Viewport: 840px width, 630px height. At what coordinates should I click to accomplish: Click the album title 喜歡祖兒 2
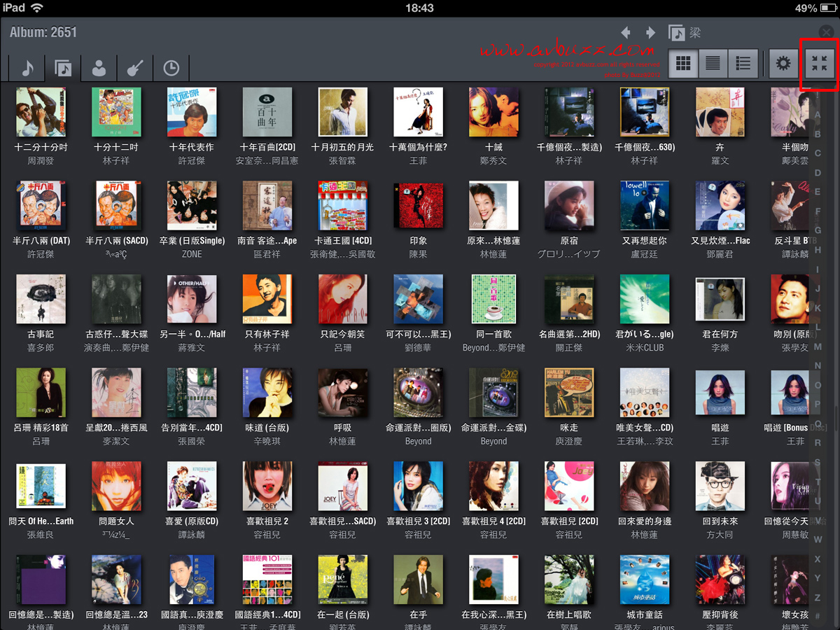click(x=267, y=521)
